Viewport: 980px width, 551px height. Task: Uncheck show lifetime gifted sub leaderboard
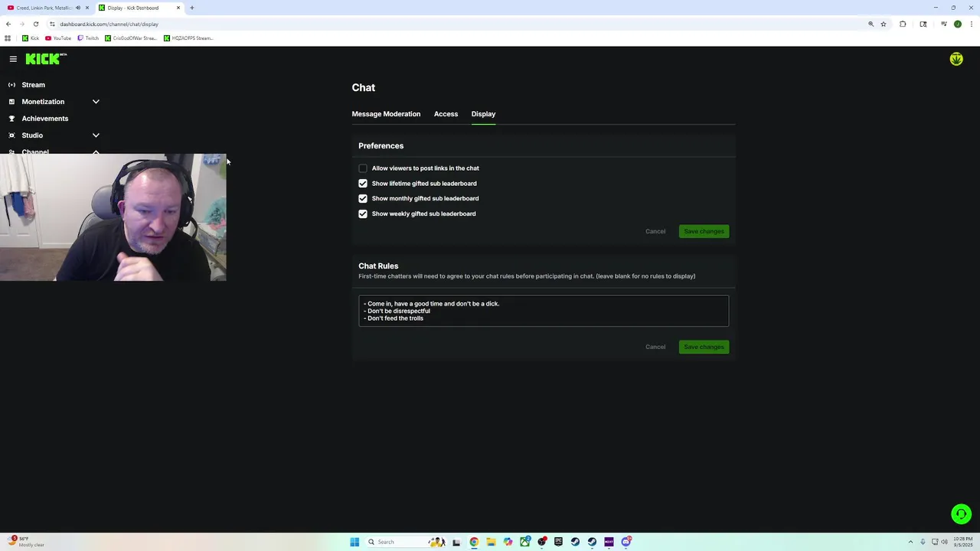click(x=363, y=184)
